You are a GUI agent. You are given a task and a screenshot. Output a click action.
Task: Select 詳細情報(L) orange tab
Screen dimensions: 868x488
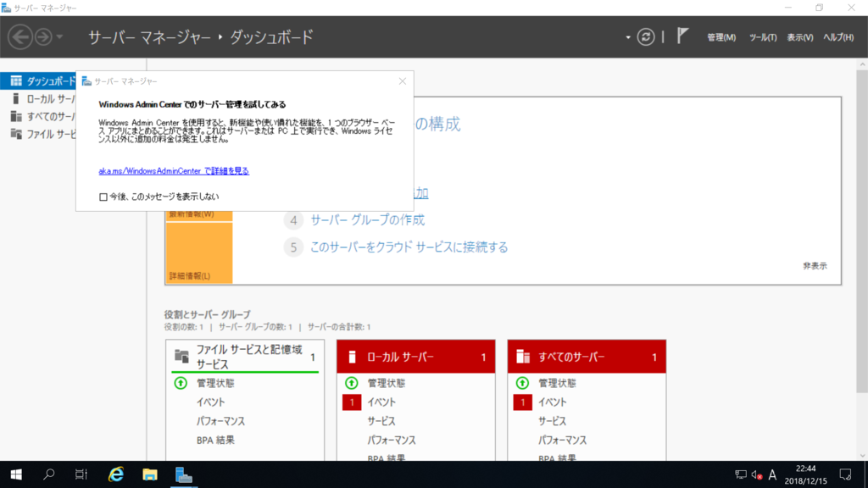coord(198,252)
